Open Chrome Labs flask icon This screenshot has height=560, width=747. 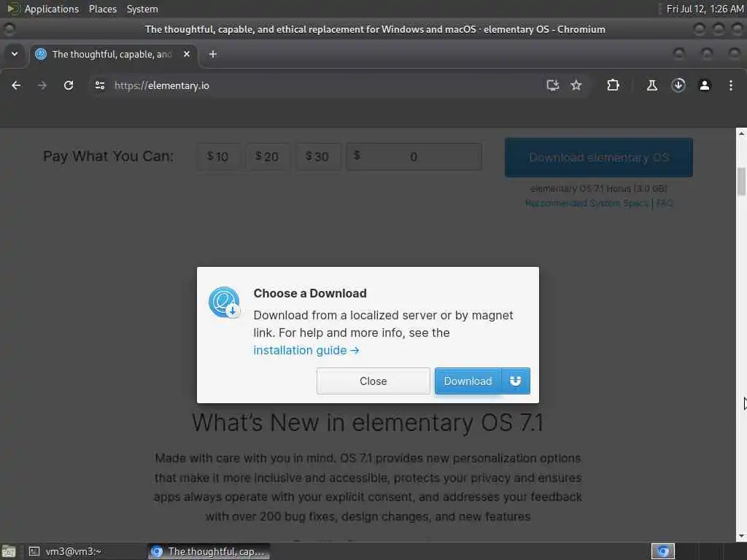point(651,85)
